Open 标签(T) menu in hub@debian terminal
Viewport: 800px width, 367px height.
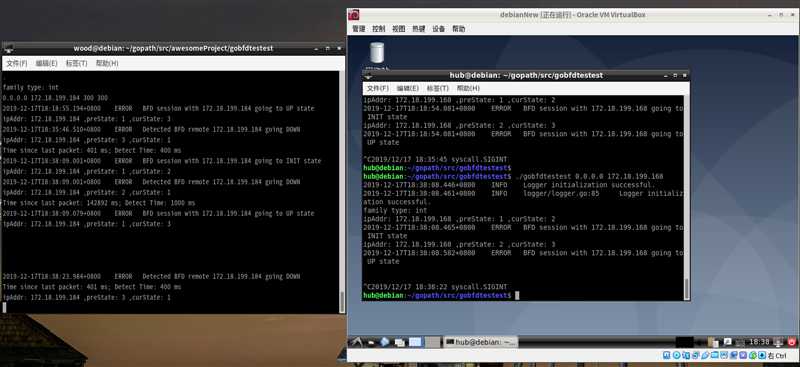coord(437,88)
